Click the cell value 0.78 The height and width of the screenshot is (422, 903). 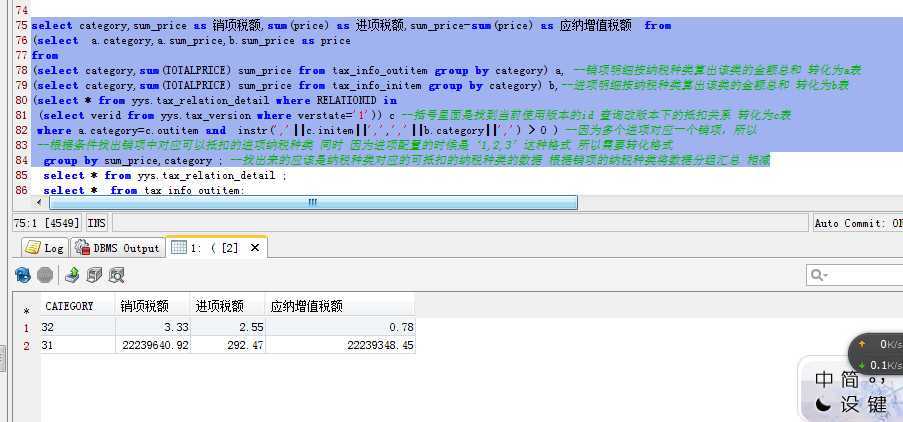(x=340, y=327)
